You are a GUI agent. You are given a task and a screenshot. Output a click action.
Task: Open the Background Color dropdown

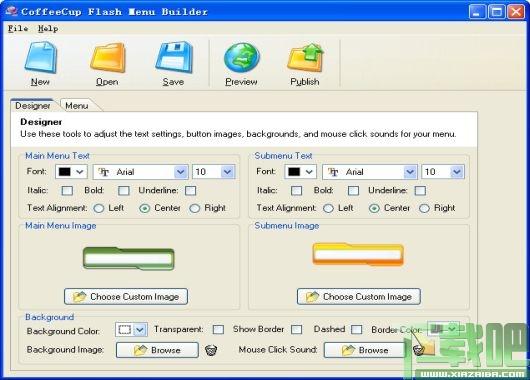point(131,329)
